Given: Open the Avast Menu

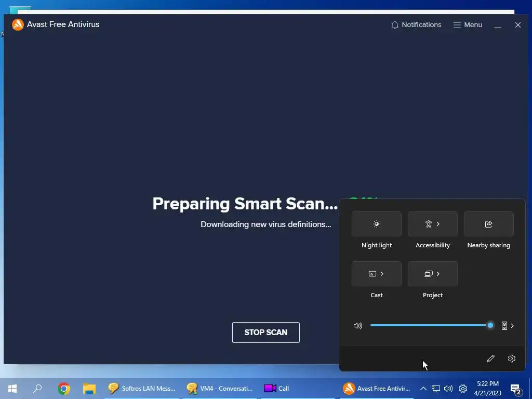Looking at the screenshot, I should [468, 25].
